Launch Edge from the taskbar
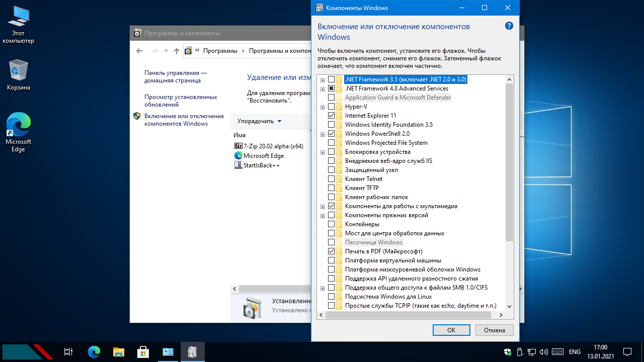The image size is (644, 362). click(x=94, y=352)
